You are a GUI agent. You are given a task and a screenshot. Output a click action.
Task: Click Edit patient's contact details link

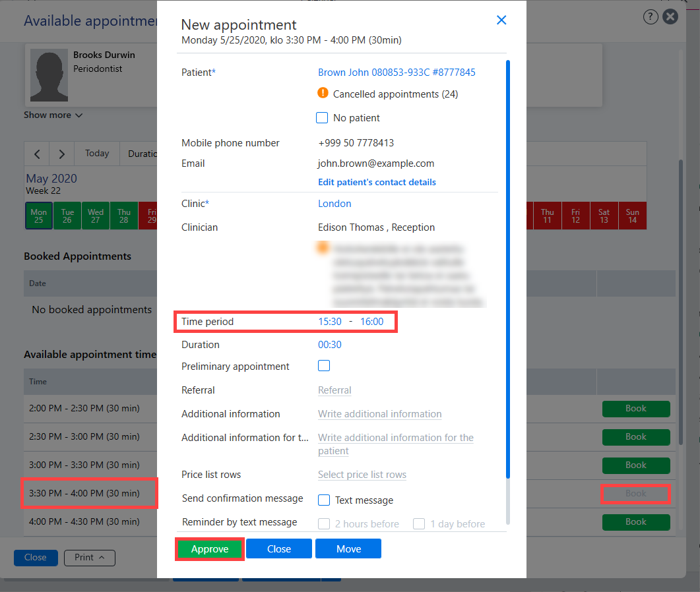pyautogui.click(x=377, y=182)
